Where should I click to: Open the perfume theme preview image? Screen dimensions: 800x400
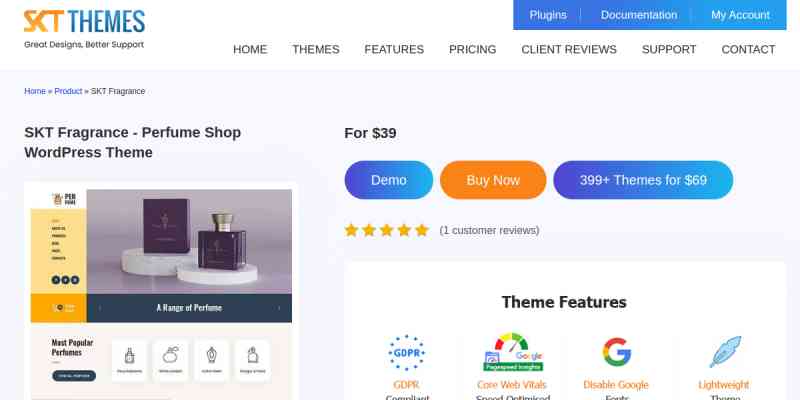(161, 292)
